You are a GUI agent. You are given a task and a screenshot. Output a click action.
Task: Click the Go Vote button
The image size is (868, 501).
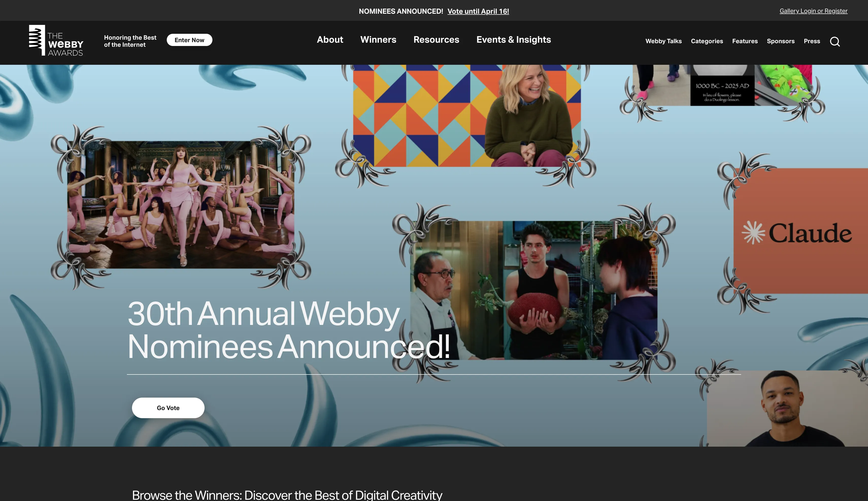click(168, 408)
